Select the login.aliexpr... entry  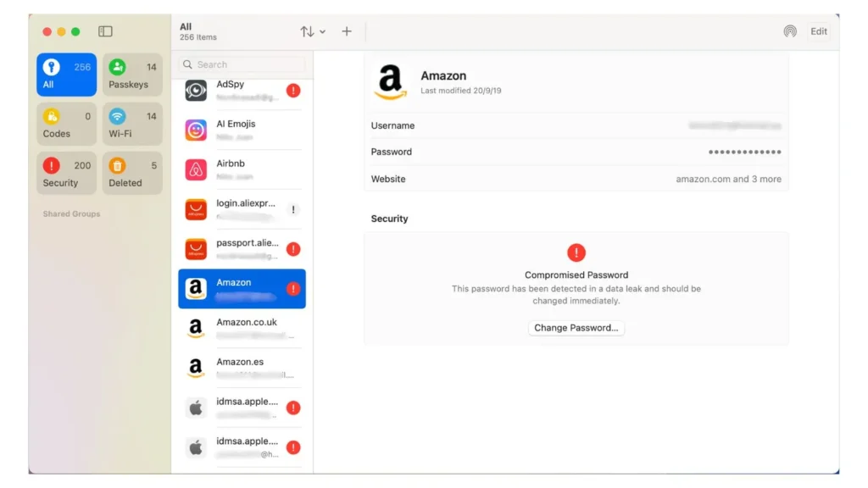pyautogui.click(x=242, y=210)
